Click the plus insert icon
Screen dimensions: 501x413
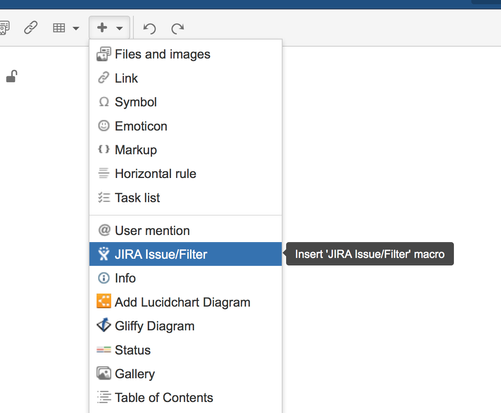(102, 27)
